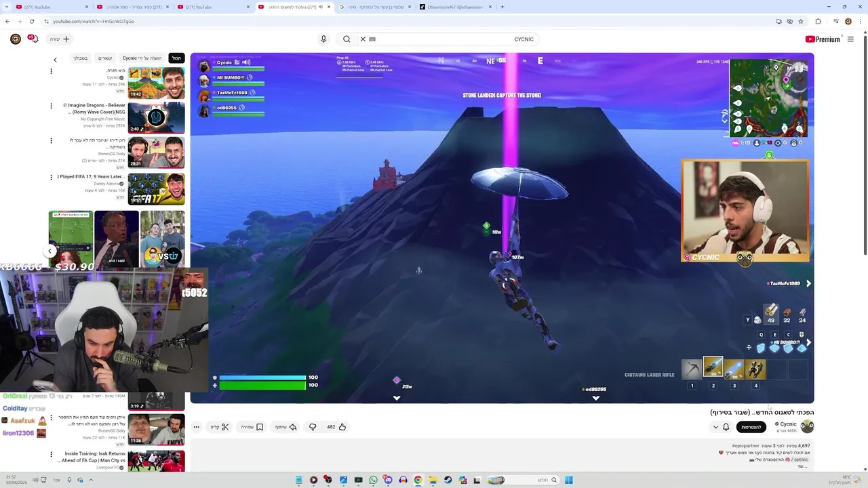
Task: Open the Cycnic channel avatar
Action: coord(807,426)
